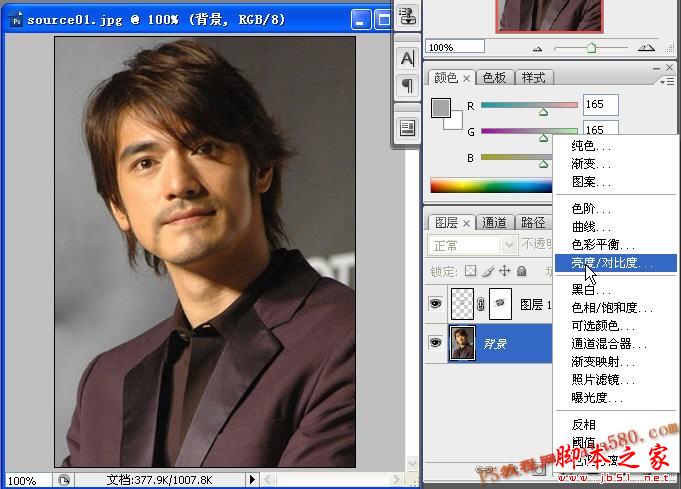Image resolution: width=681 pixels, height=489 pixels.
Task: Open the Layer Comps panel icon
Action: 407,128
